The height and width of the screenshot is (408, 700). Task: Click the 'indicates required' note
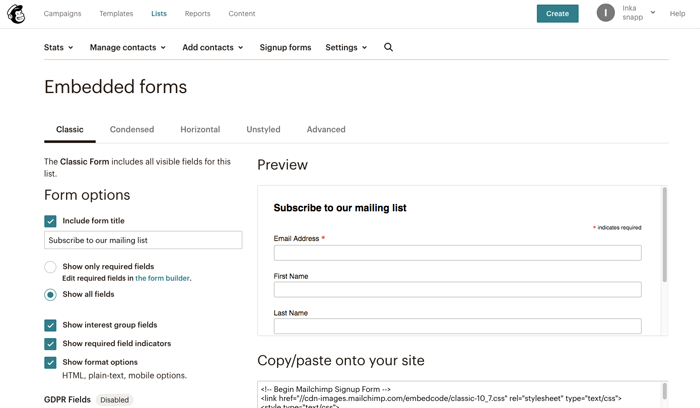point(617,228)
